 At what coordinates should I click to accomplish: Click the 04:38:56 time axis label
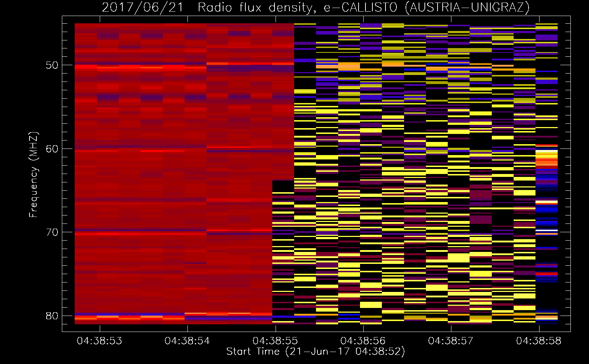pos(363,341)
